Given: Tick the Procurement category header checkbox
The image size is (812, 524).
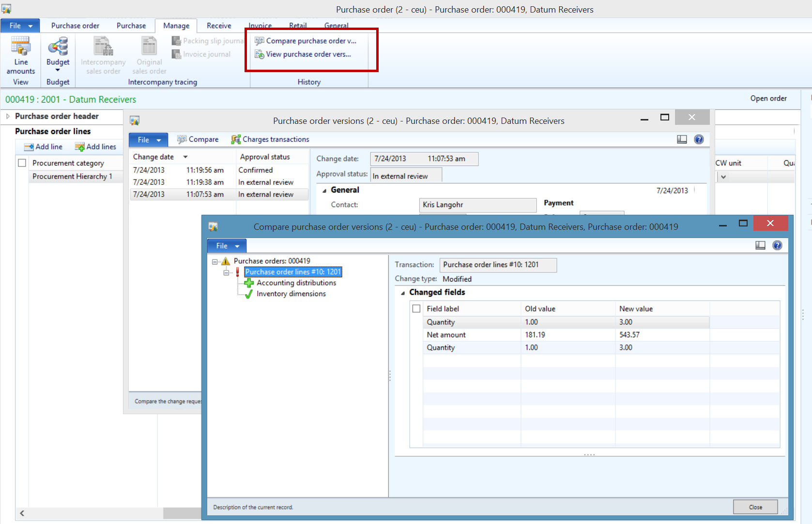Looking at the screenshot, I should (x=22, y=163).
